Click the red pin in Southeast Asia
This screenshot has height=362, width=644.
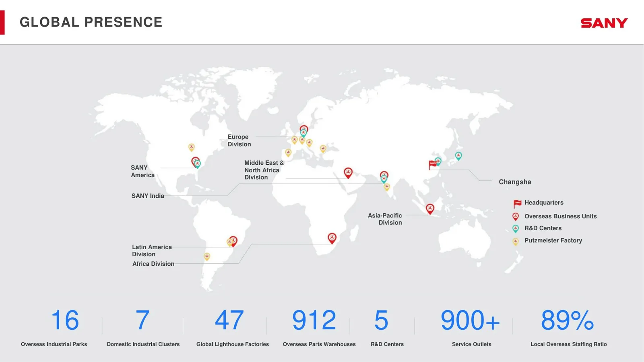(x=430, y=209)
